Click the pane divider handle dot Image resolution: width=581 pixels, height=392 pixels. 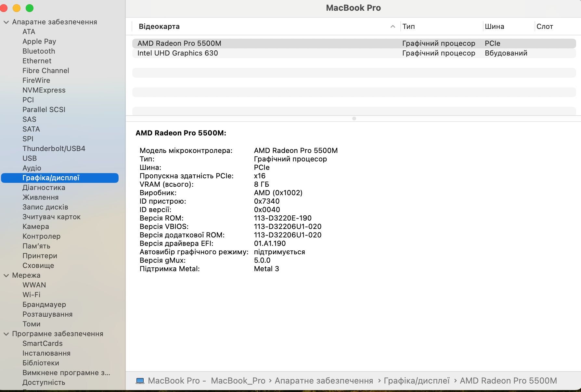[354, 119]
